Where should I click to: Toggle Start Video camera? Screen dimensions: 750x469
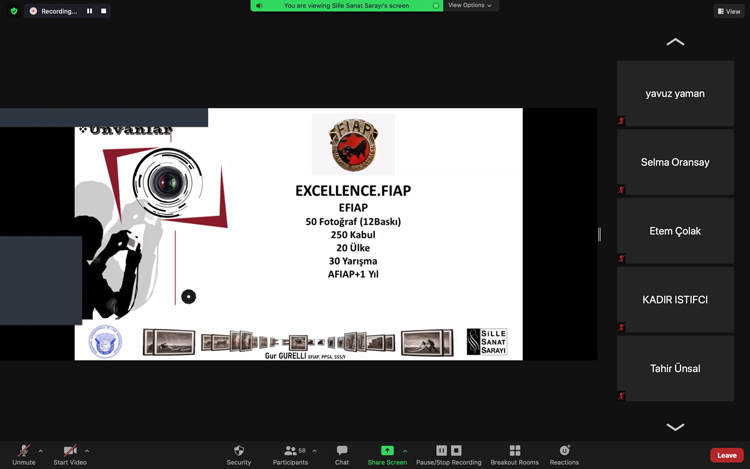(x=69, y=451)
